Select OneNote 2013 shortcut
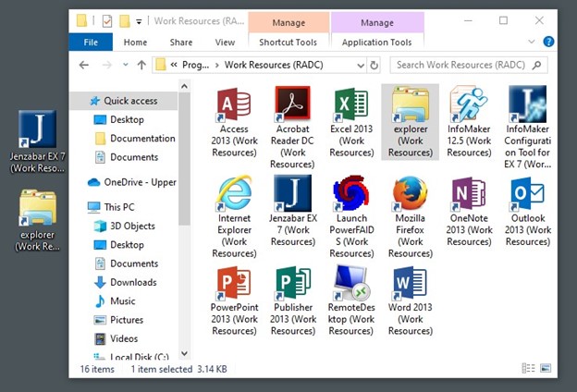 coord(469,211)
